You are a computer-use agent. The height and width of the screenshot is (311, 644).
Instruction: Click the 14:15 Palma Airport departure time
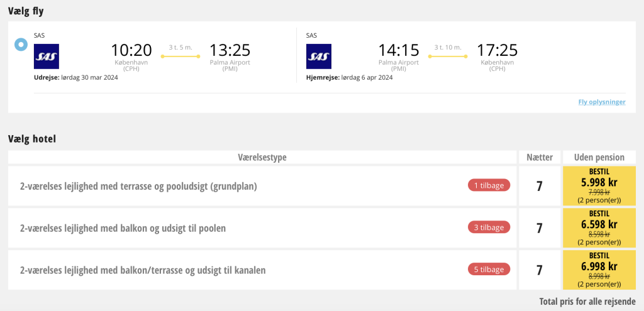[x=398, y=50]
